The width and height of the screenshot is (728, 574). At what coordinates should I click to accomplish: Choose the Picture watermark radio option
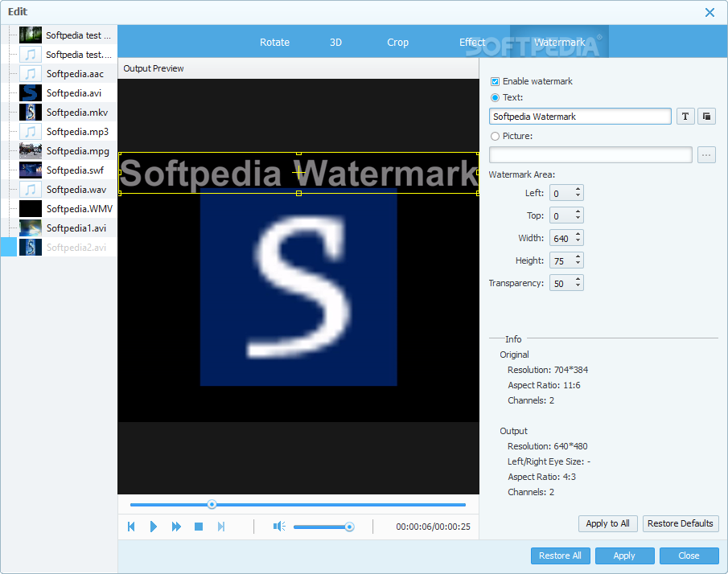495,136
